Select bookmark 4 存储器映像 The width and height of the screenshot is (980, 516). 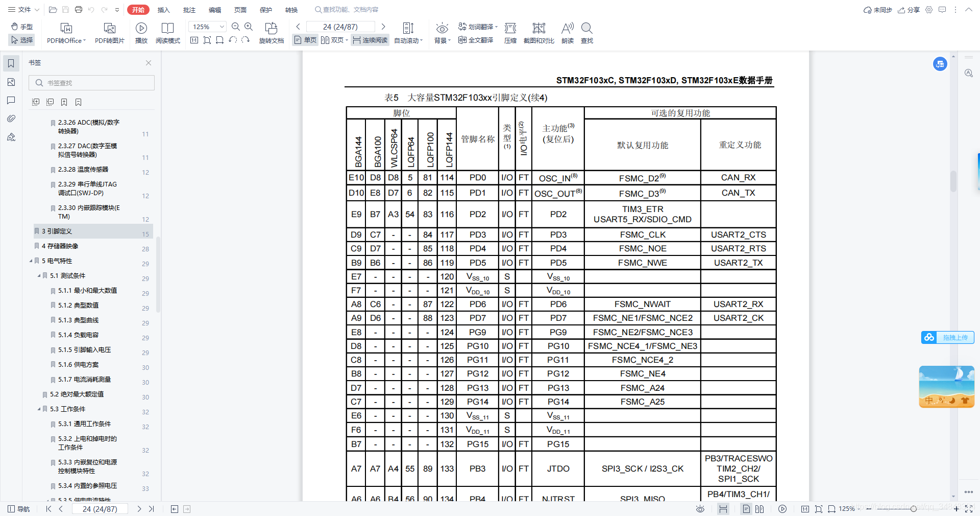60,246
